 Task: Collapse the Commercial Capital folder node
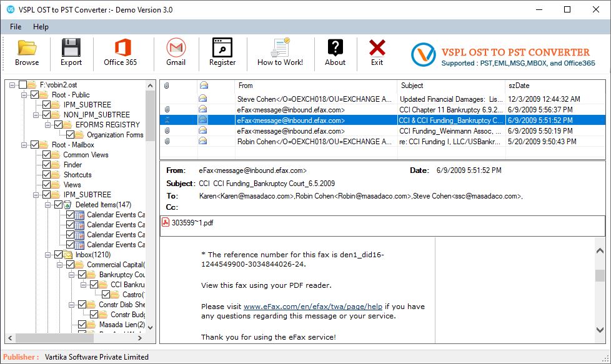pyautogui.click(x=59, y=265)
